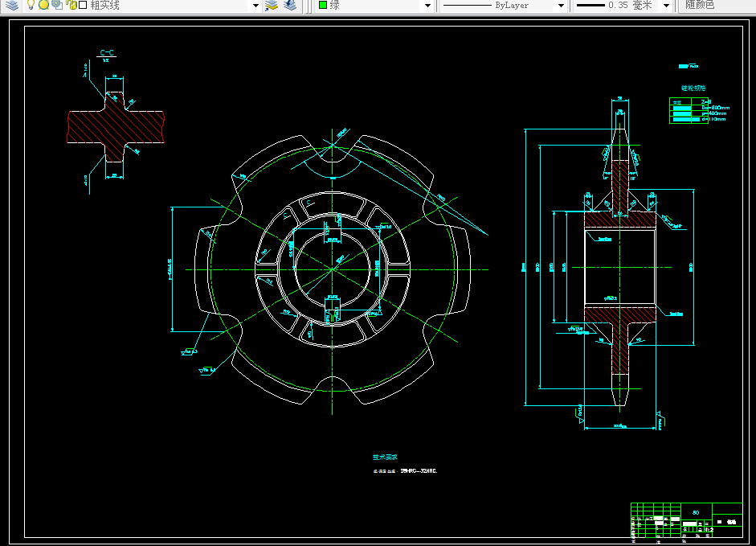Toggle the layer freeze sun icon
This screenshot has width=756, height=546.
(44, 5)
